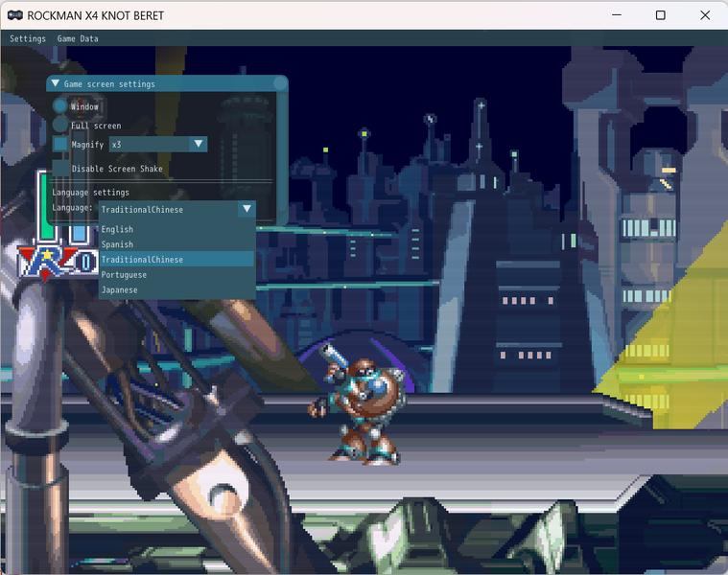Choose English from the language list
Viewport: 728px width, 575px height.
click(176, 229)
